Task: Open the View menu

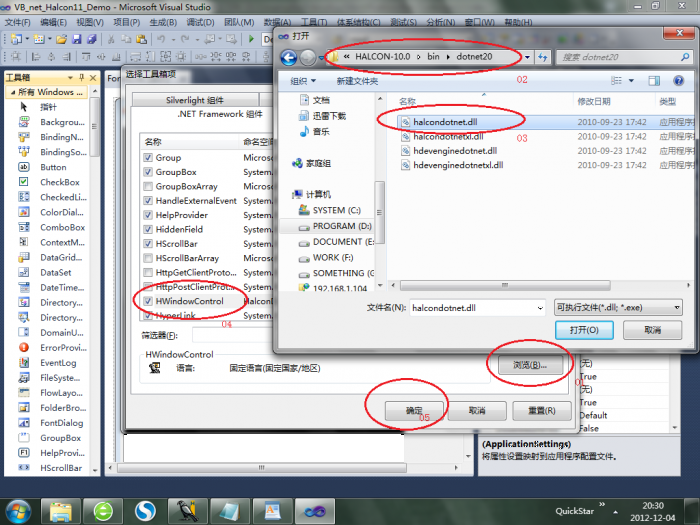Action: [x=89, y=22]
